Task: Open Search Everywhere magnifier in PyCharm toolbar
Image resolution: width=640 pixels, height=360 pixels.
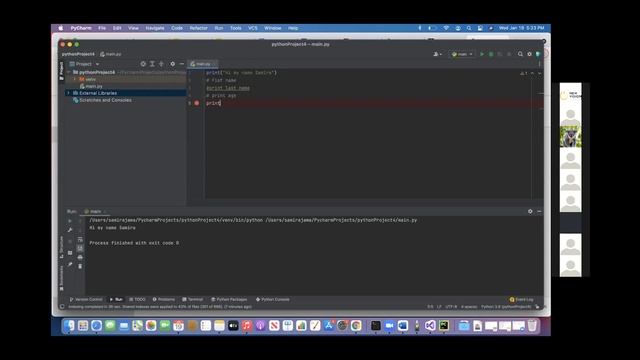Action: pyautogui.click(x=520, y=54)
